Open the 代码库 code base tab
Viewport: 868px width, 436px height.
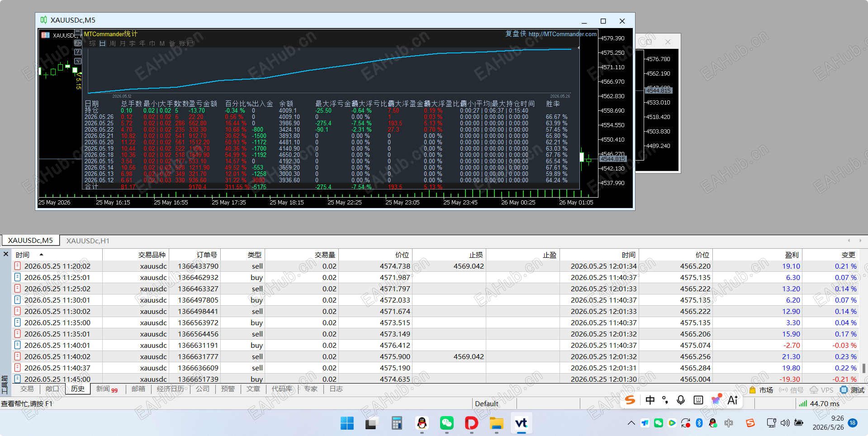coord(282,389)
